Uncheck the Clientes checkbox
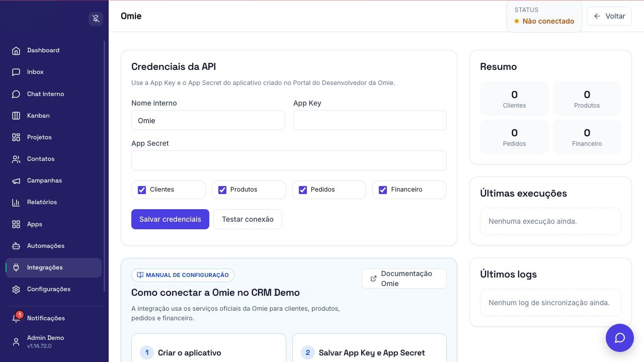Viewport: 644px width, 362px height. tap(142, 190)
